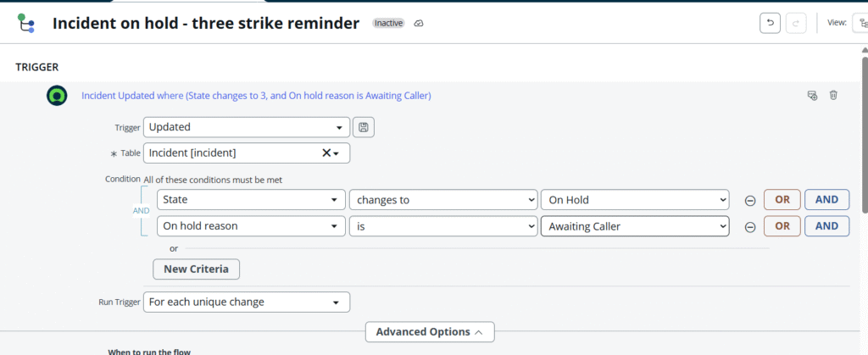The image size is (868, 355).
Task: Click the save icon next to Trigger dropdown
Action: point(364,127)
